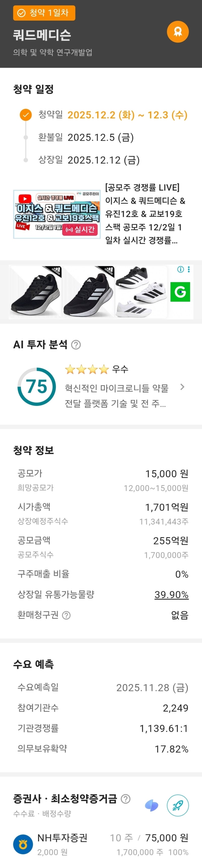Tap the 청약 1일차 badge
Screen dimensions: 202x868
tap(44, 13)
